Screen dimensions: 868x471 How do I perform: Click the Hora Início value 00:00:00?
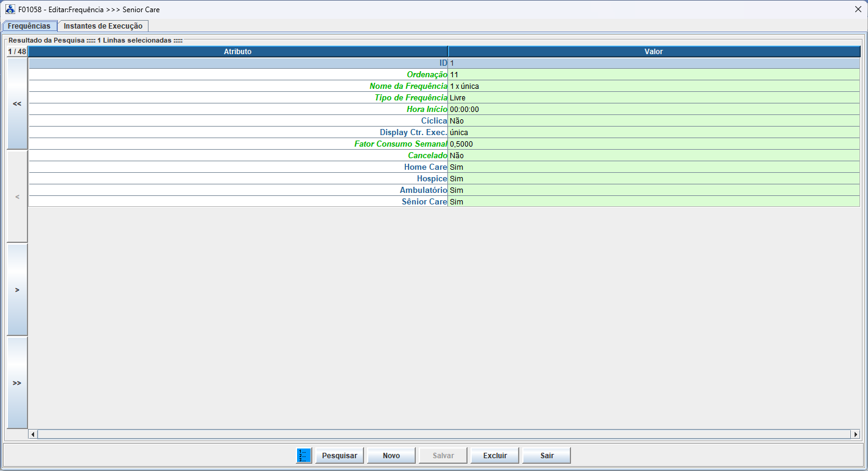(653, 110)
